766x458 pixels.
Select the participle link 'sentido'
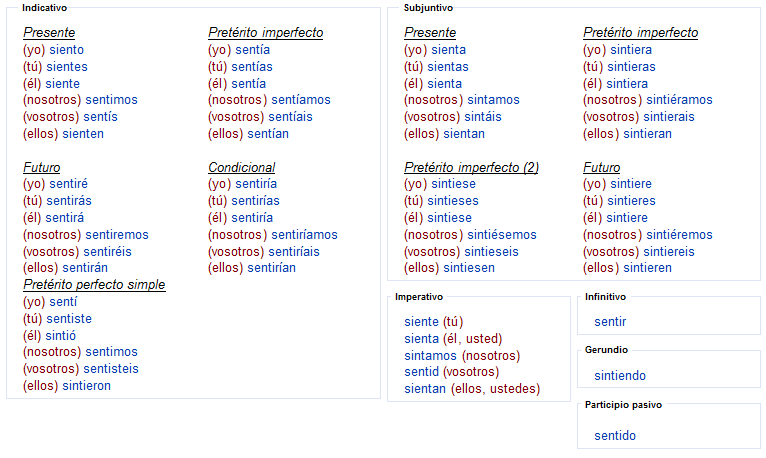click(615, 436)
